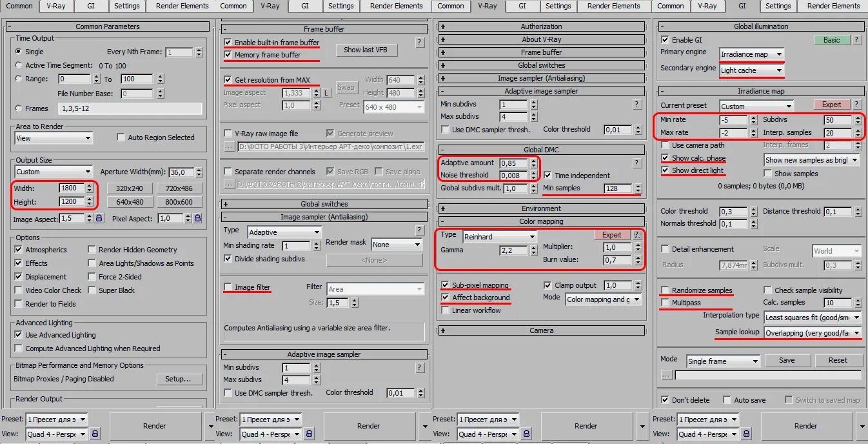
Task: Open help '?' next to Color mapping Expert button
Action: [x=638, y=235]
